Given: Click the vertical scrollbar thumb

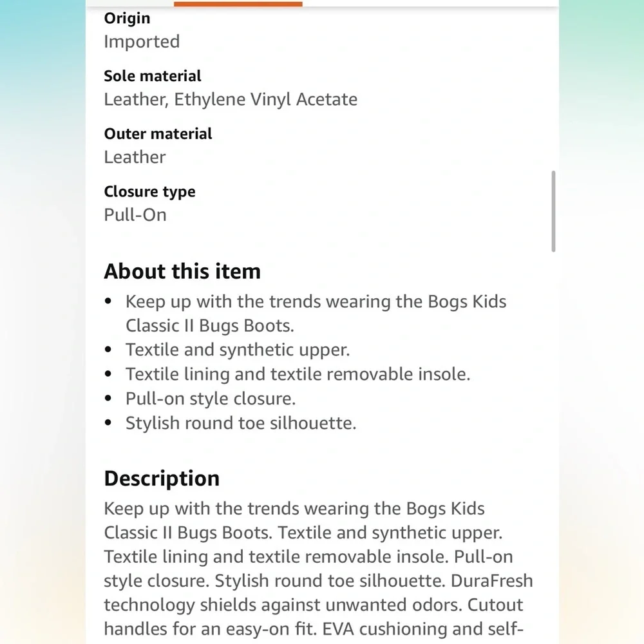Looking at the screenshot, I should [x=553, y=211].
